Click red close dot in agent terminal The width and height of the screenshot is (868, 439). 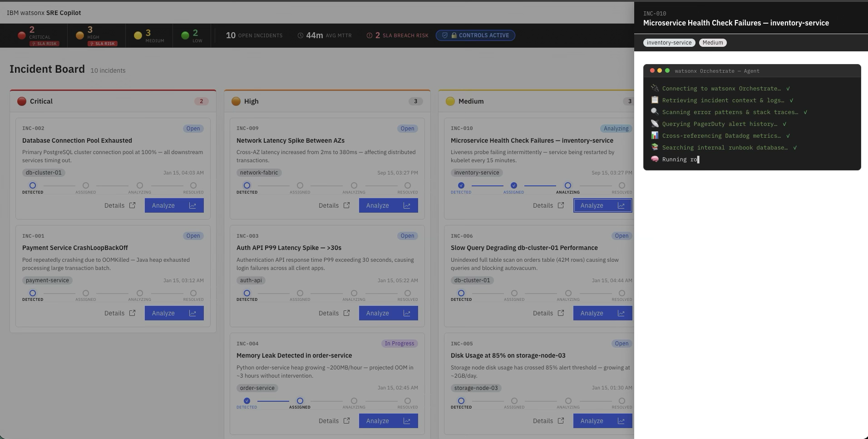(x=652, y=70)
